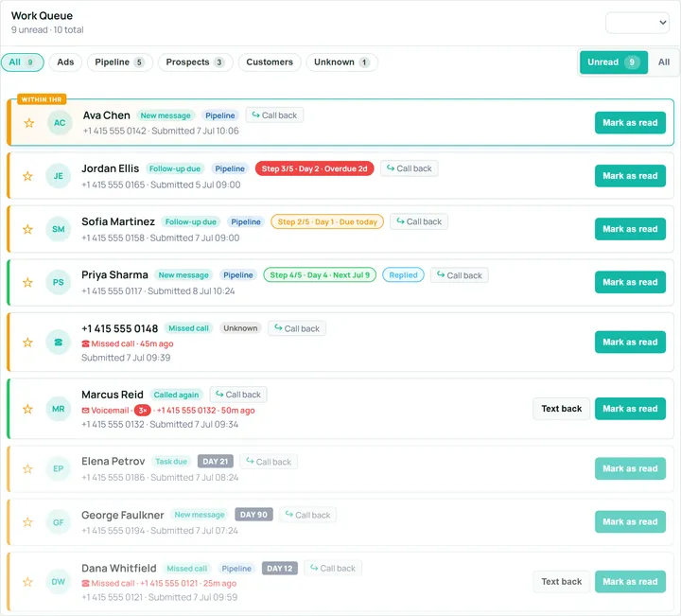Call back Elena Petrov
The height and width of the screenshot is (616, 681).
[269, 462]
